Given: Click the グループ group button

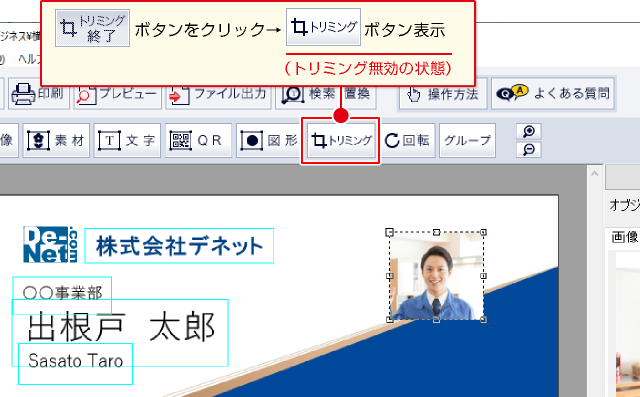Looking at the screenshot, I should click(467, 140).
